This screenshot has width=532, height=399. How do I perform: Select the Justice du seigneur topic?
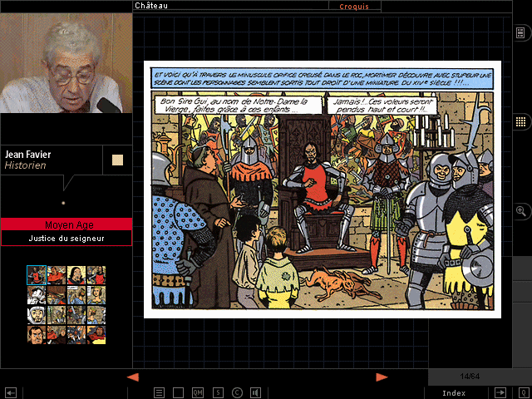point(66,239)
